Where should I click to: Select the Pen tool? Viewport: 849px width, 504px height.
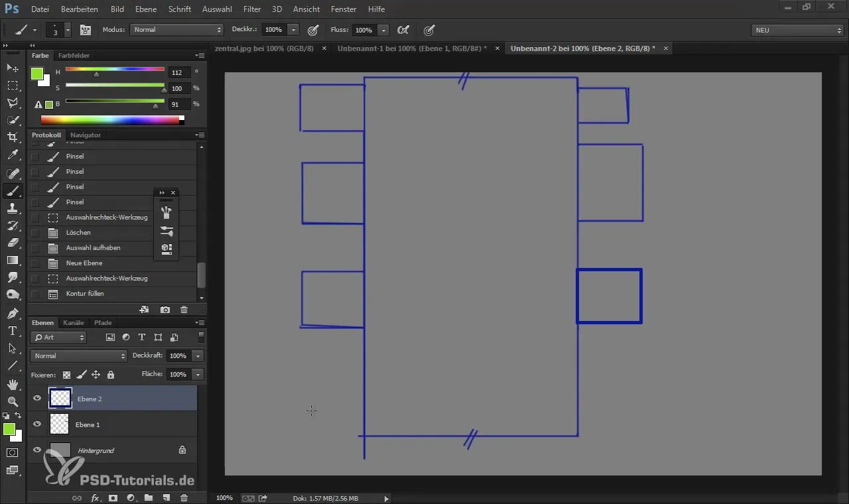tap(12, 313)
